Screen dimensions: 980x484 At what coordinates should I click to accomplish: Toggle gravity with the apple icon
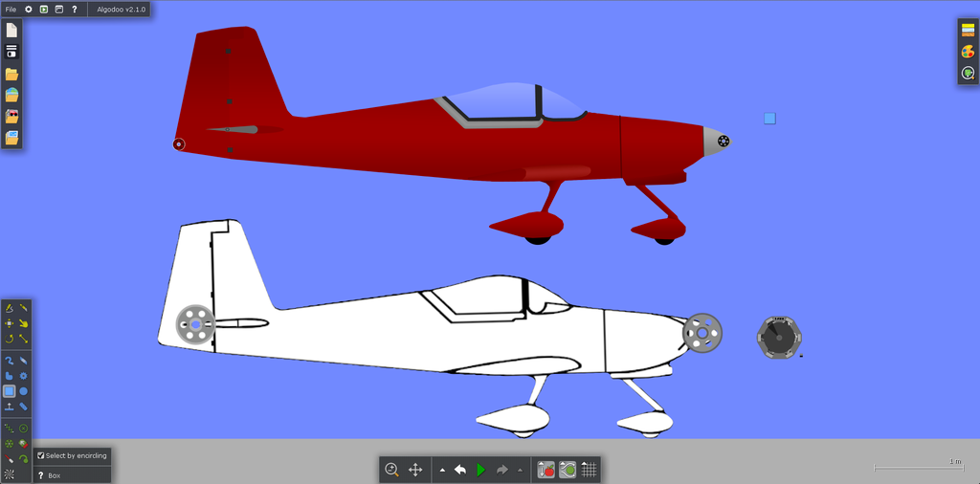click(x=546, y=470)
